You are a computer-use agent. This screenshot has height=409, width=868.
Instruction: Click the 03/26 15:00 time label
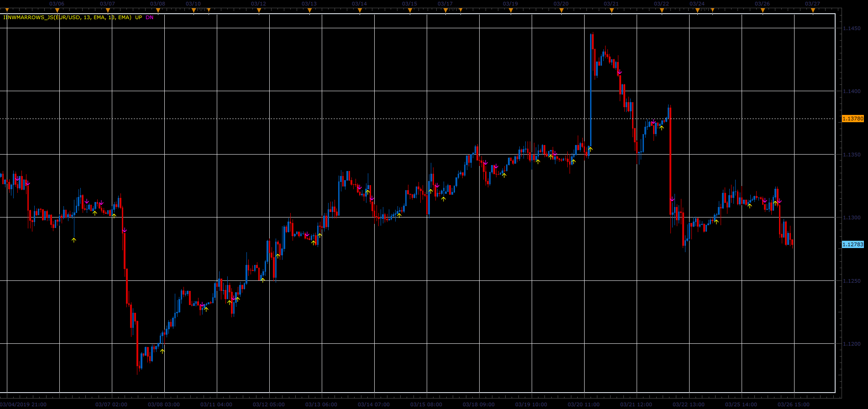pyautogui.click(x=794, y=404)
